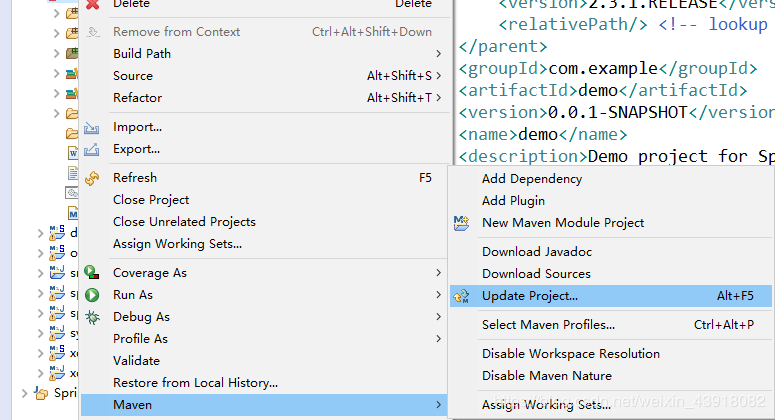Click the groupId line in pom editor
This screenshot has width=775, height=420.
pyautogui.click(x=607, y=69)
